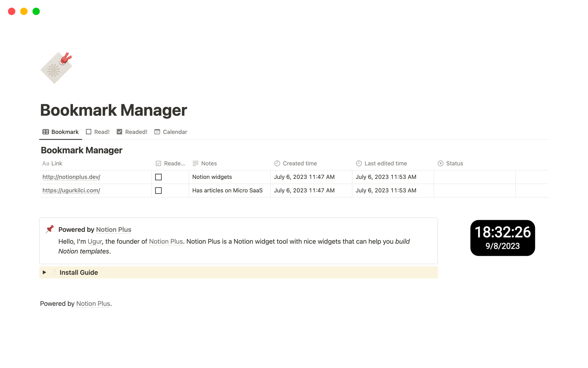
Task: Click the Readed! tab checkmark icon
Action: [x=119, y=132]
